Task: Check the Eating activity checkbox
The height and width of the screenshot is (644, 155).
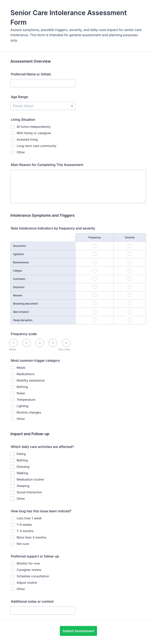Action: click(x=12, y=454)
